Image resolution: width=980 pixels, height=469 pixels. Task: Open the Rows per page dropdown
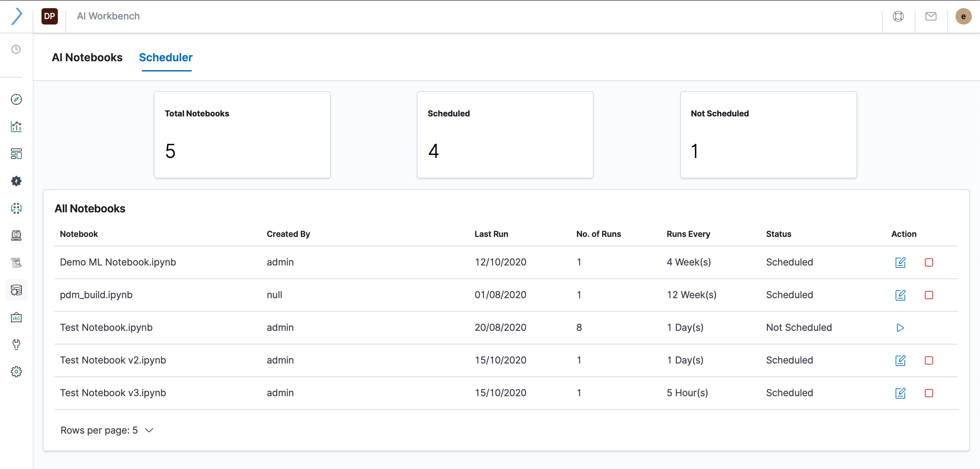pos(107,430)
